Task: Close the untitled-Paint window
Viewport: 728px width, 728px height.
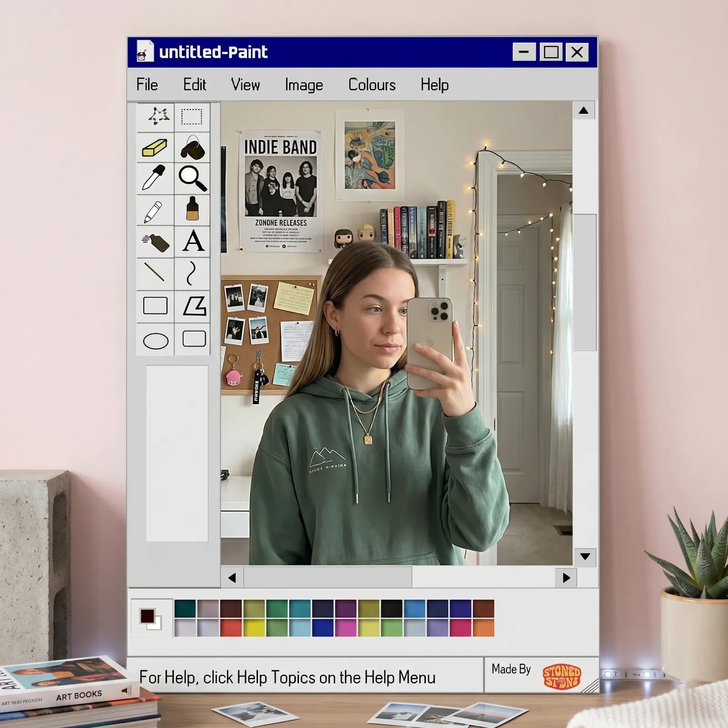Action: pyautogui.click(x=577, y=52)
